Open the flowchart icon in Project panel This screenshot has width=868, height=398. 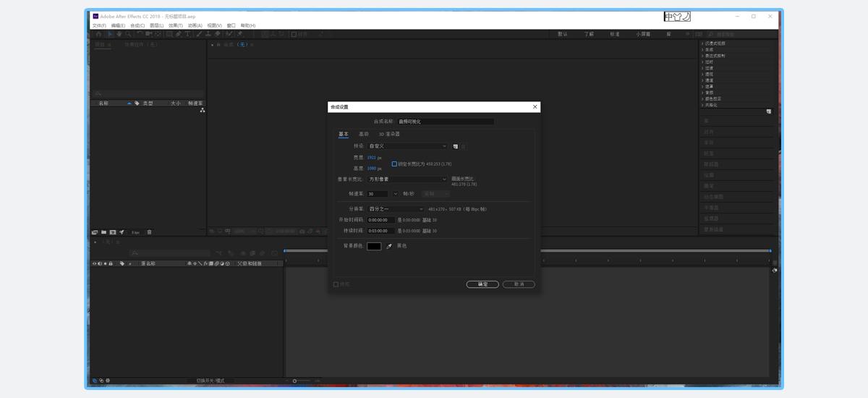(203, 110)
